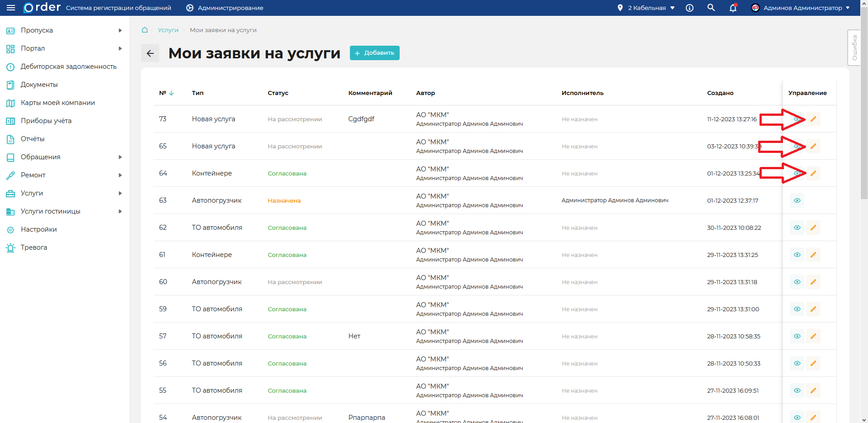Viewport: 868px width, 423px height.
Task: Open the 2 Кабельная location dropdown
Action: tap(646, 8)
